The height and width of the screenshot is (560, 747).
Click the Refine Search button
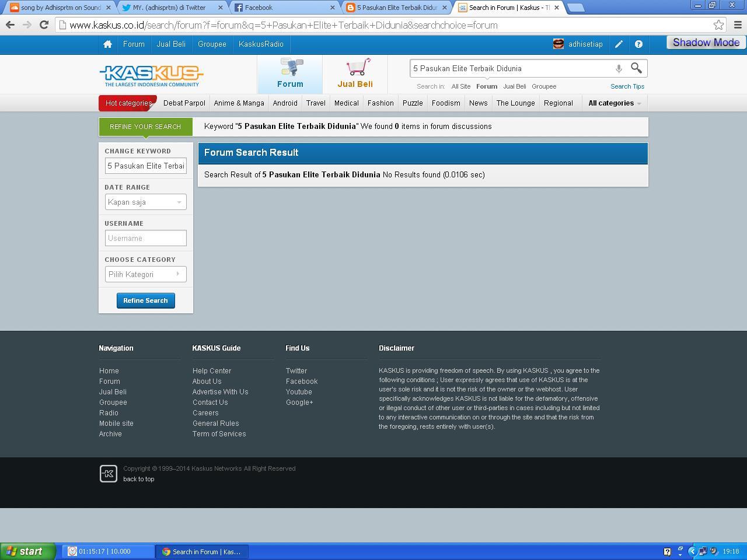145,300
